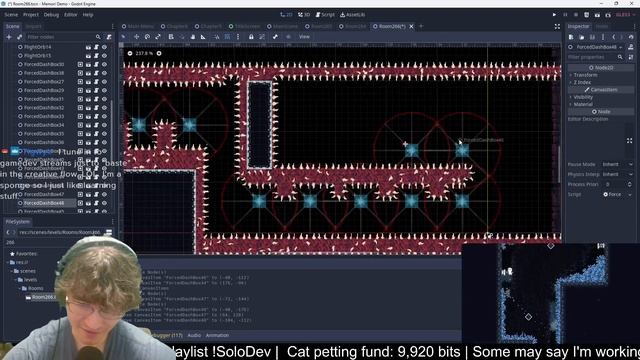The height and width of the screenshot is (360, 640).
Task: Play the current scene clapperboard icon
Action: [597, 15]
